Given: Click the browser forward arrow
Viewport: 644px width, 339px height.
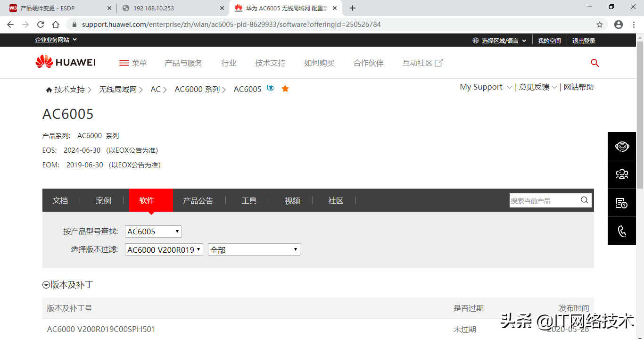Looking at the screenshot, I should 25,25.
